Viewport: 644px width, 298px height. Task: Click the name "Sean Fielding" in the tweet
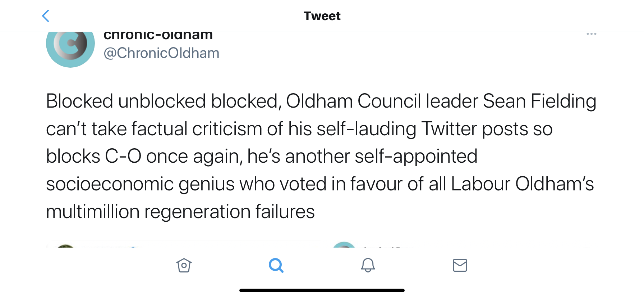[x=539, y=101]
